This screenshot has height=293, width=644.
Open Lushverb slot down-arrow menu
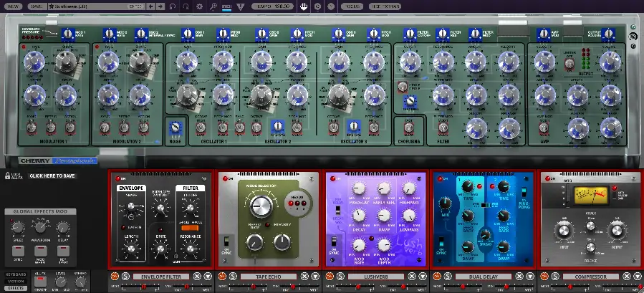[x=422, y=277]
